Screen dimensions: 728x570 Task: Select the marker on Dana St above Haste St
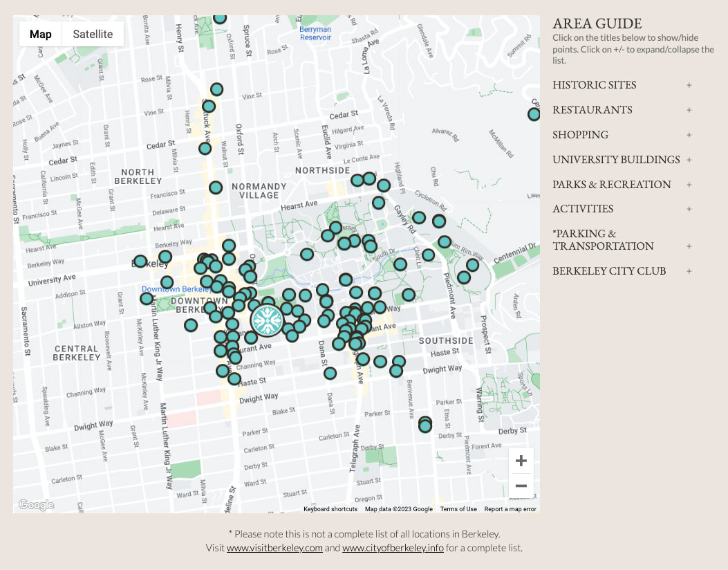330,374
